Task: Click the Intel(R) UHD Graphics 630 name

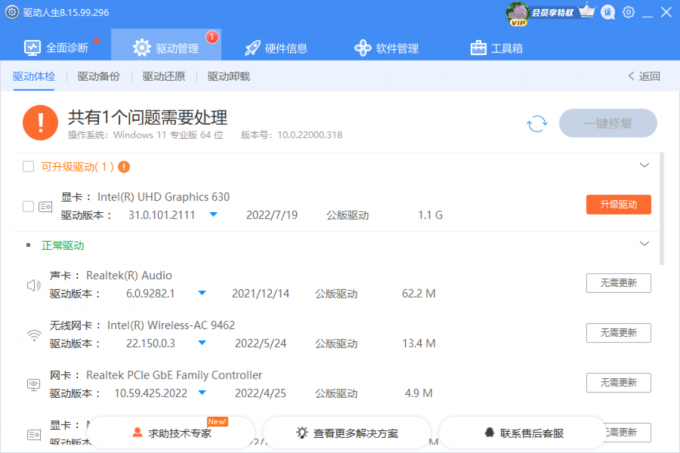Action: 163,197
